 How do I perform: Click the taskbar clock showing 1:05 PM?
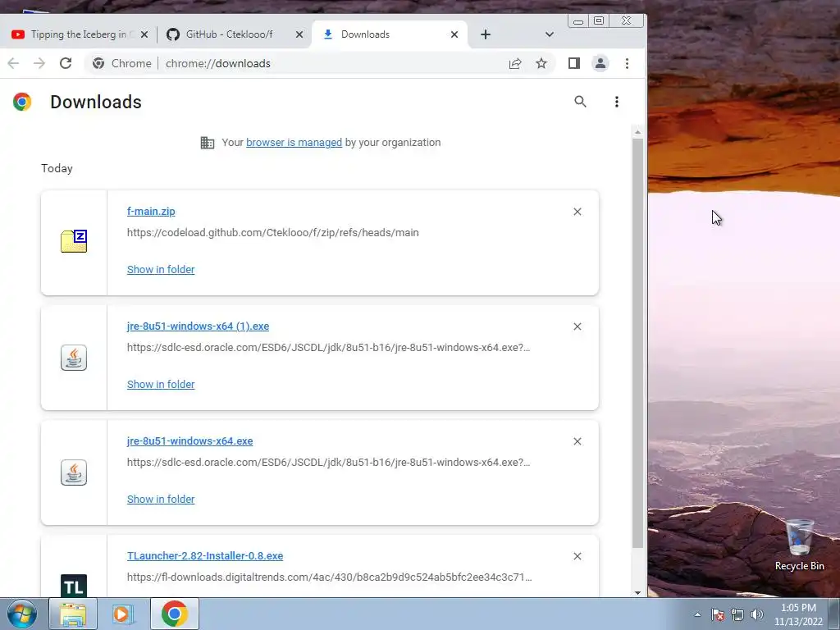click(x=798, y=614)
